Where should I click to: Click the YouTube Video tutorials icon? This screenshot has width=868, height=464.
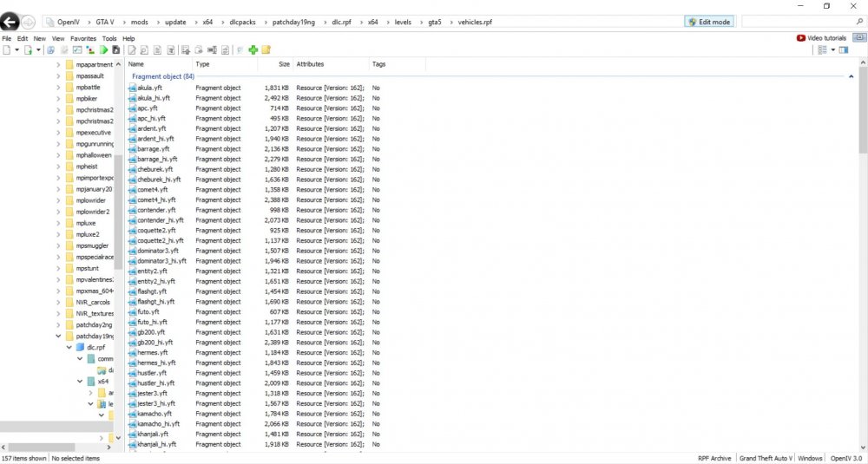(800, 38)
